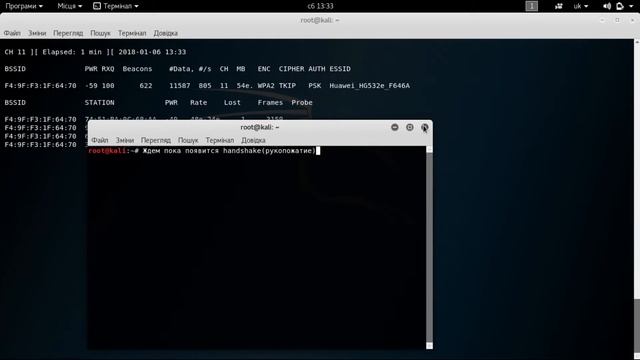
Task: Click the STATION column header
Action: click(100, 102)
